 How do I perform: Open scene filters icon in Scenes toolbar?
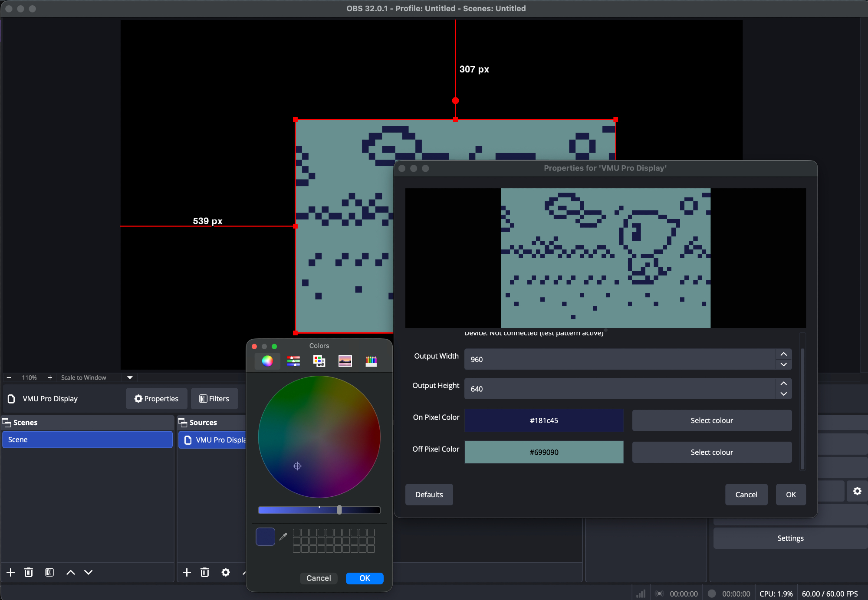[49, 572]
